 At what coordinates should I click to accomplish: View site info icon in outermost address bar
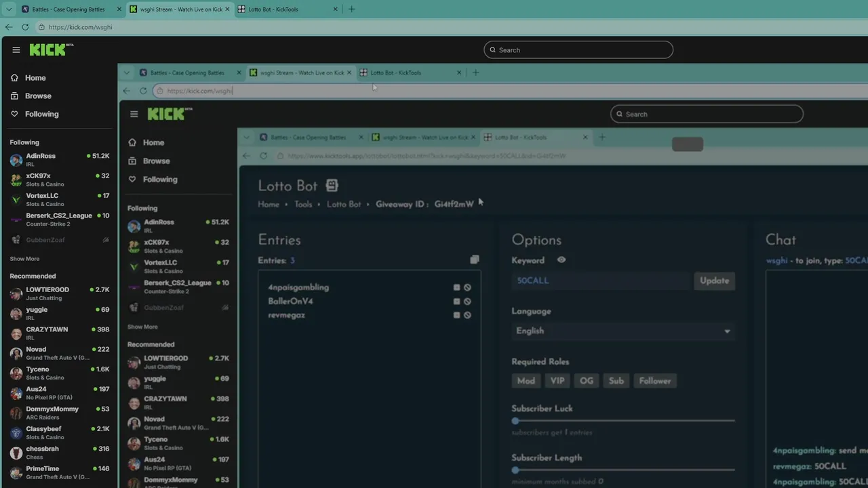(41, 27)
